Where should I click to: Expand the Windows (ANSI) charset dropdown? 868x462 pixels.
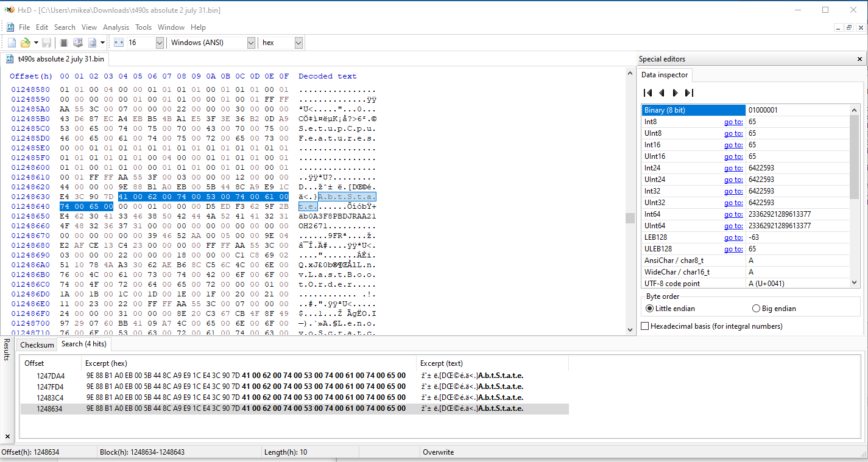pos(251,43)
